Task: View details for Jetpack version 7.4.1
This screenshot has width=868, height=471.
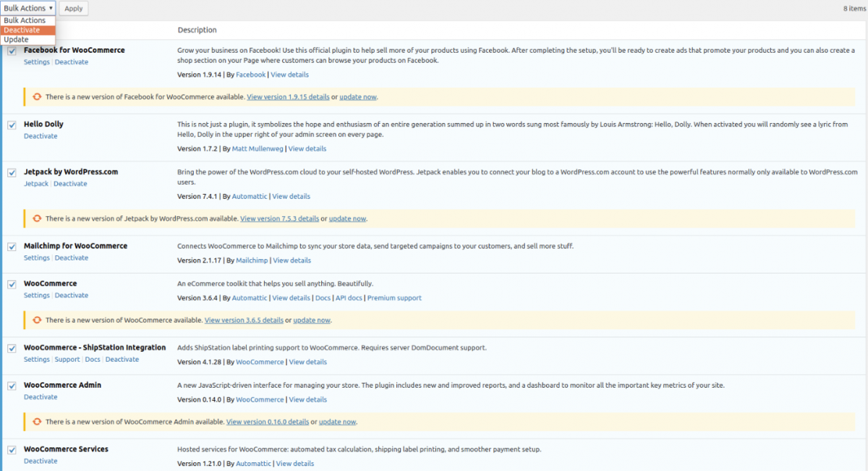Action: pyautogui.click(x=292, y=196)
